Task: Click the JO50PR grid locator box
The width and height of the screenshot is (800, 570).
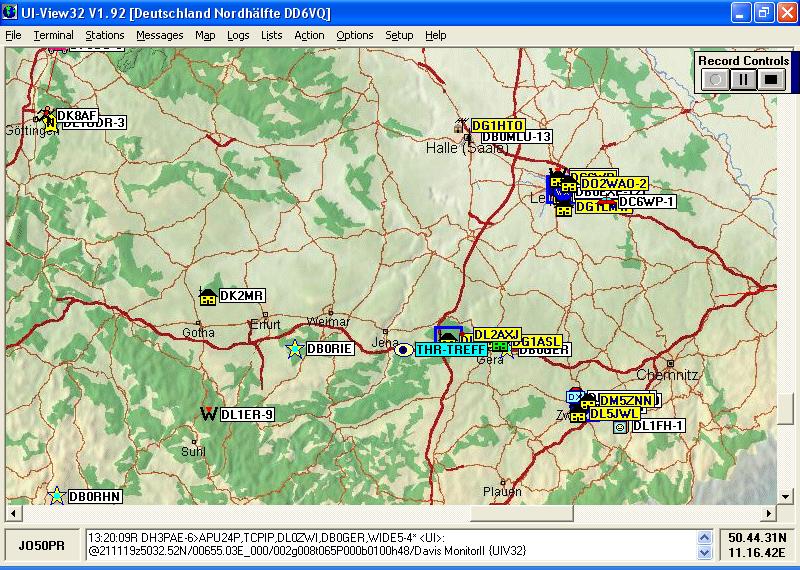Action: pos(42,546)
